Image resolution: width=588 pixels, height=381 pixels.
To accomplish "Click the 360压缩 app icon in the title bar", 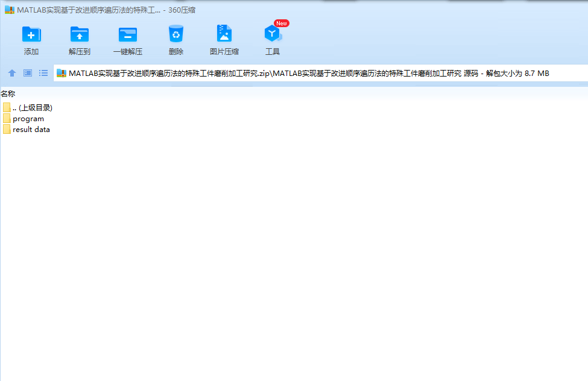I will 10,10.
